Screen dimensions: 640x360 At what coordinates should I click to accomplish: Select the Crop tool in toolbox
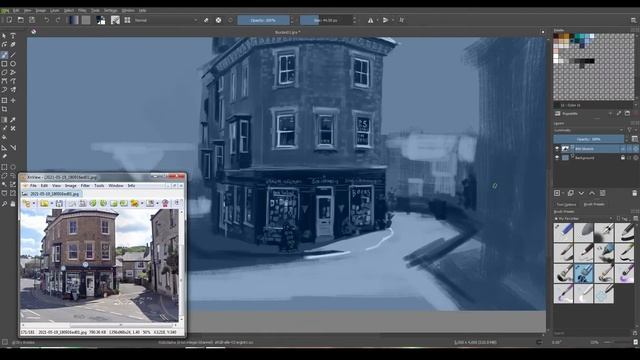[x=4, y=109]
